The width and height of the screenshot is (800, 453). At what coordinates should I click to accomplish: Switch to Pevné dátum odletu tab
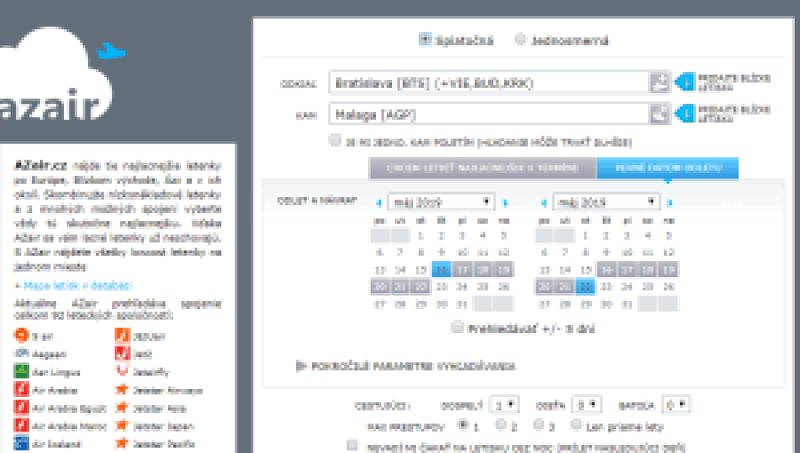(x=666, y=167)
